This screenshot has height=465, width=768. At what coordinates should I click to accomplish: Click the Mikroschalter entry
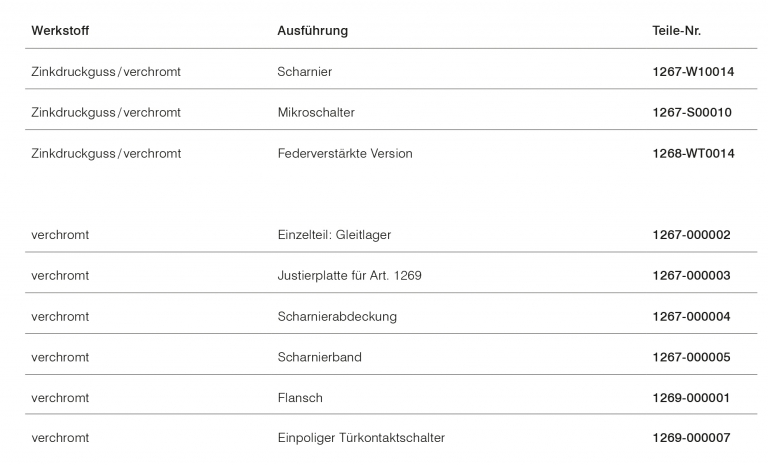click(x=316, y=113)
